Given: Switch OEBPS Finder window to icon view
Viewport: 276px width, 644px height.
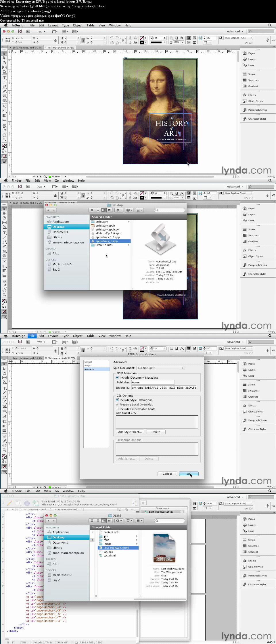Looking at the screenshot, I should (92, 521).
